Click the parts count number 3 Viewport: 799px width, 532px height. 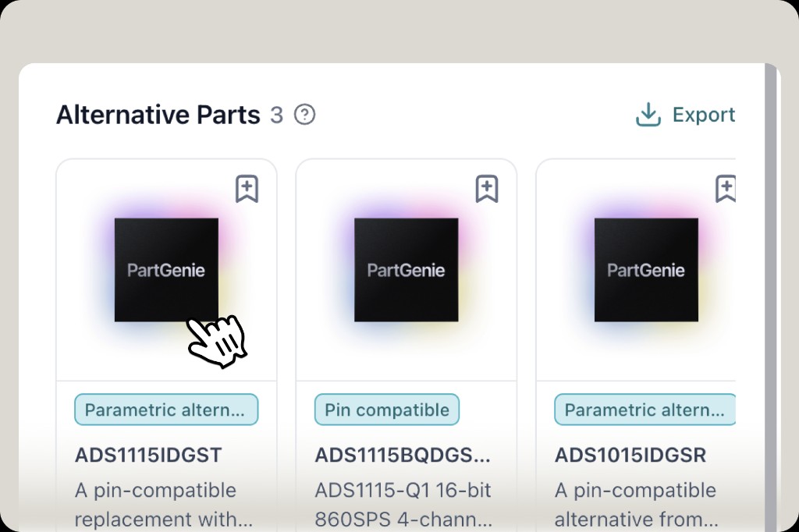277,115
